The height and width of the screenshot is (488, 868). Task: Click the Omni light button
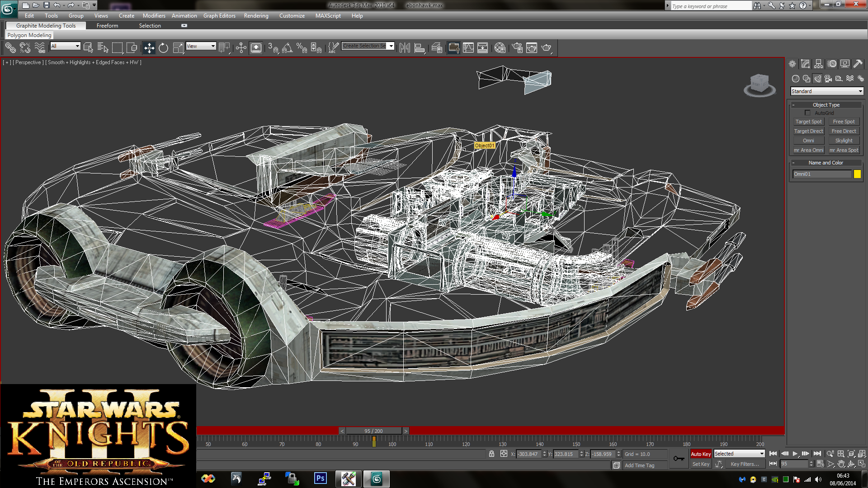[x=808, y=141]
